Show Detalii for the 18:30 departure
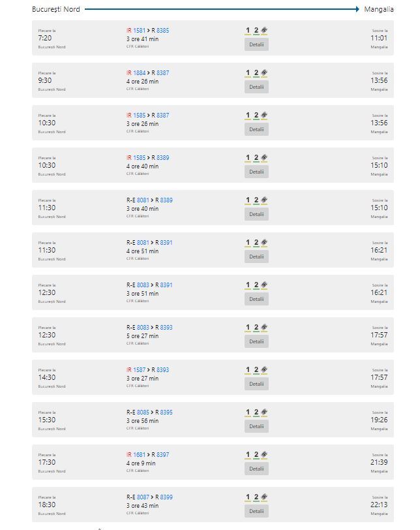This screenshot has height=530, width=420. (256, 512)
